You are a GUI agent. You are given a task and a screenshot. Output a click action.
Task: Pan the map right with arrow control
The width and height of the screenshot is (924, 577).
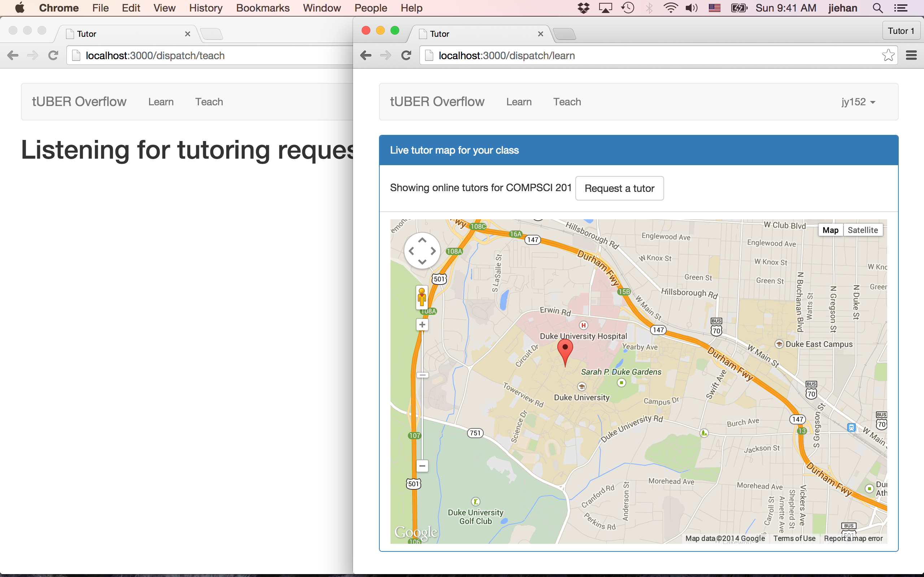[433, 251]
